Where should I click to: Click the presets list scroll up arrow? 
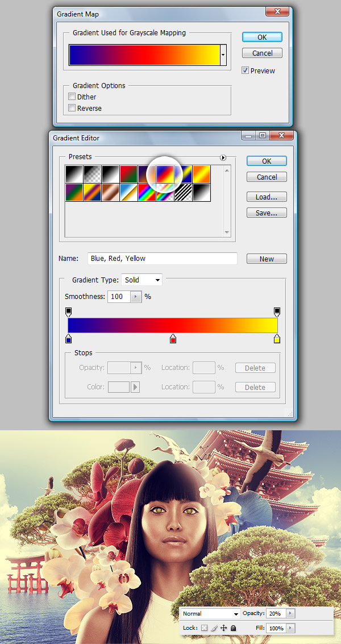click(x=227, y=169)
